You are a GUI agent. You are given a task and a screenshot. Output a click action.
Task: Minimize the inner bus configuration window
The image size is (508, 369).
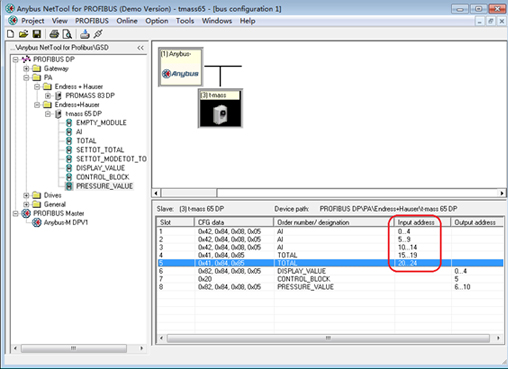pyautogui.click(x=479, y=21)
